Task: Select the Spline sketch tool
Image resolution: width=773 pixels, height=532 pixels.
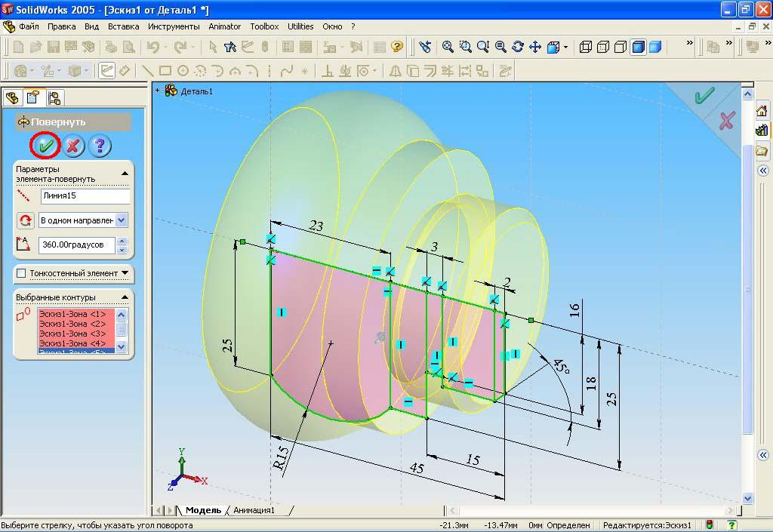Action: coord(286,71)
